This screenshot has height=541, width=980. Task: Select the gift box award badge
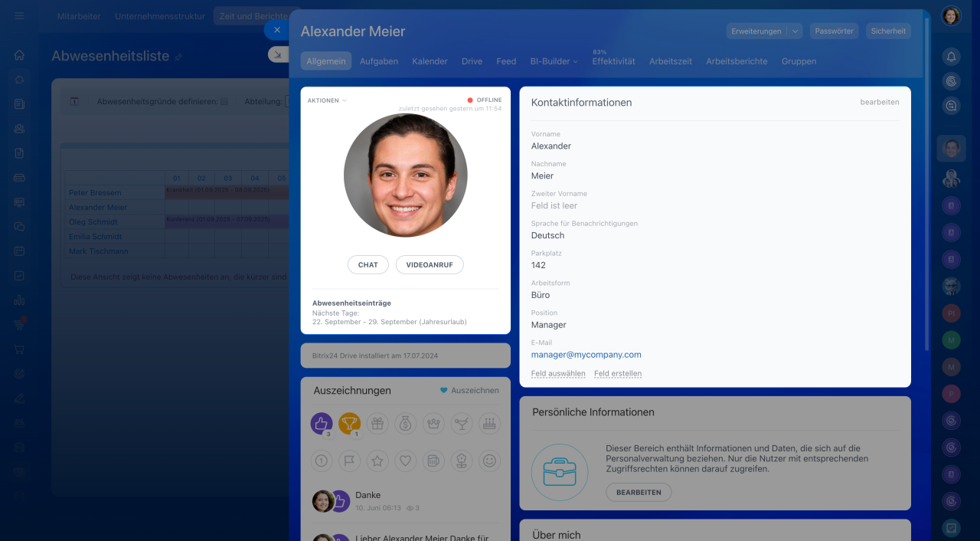(x=377, y=423)
